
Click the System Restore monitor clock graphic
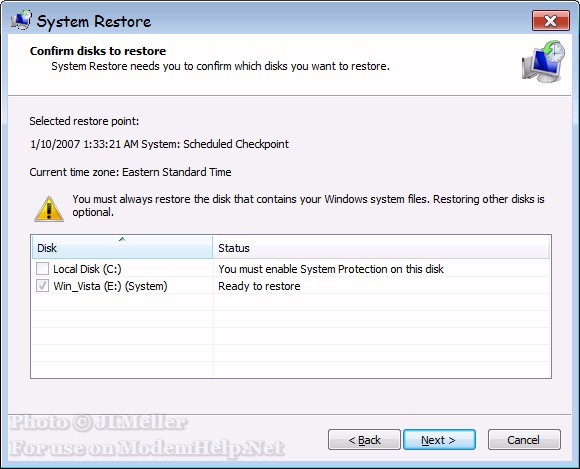[x=543, y=61]
